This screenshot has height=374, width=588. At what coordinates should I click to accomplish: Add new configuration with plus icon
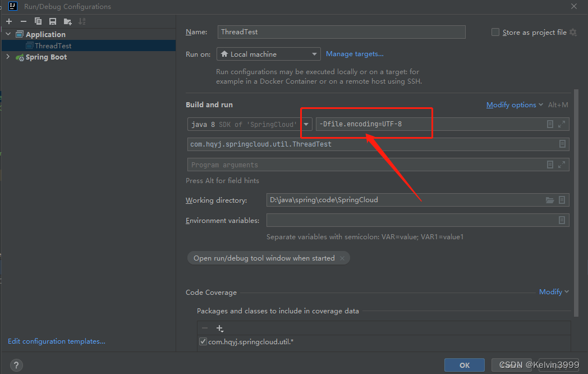9,21
